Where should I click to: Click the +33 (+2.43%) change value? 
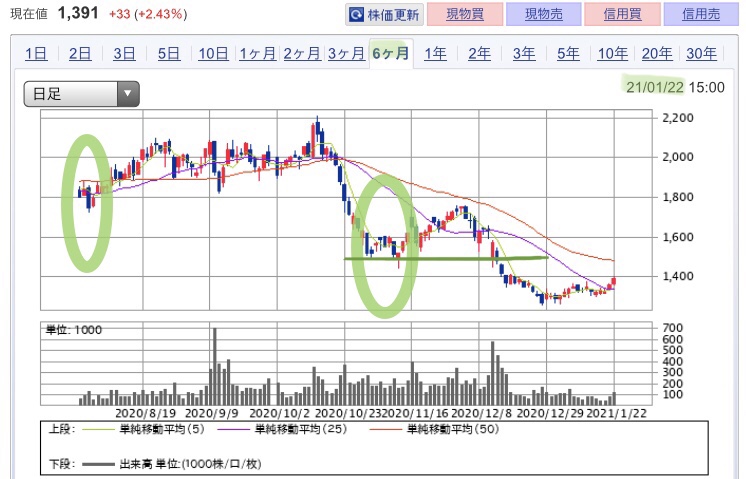click(x=148, y=14)
